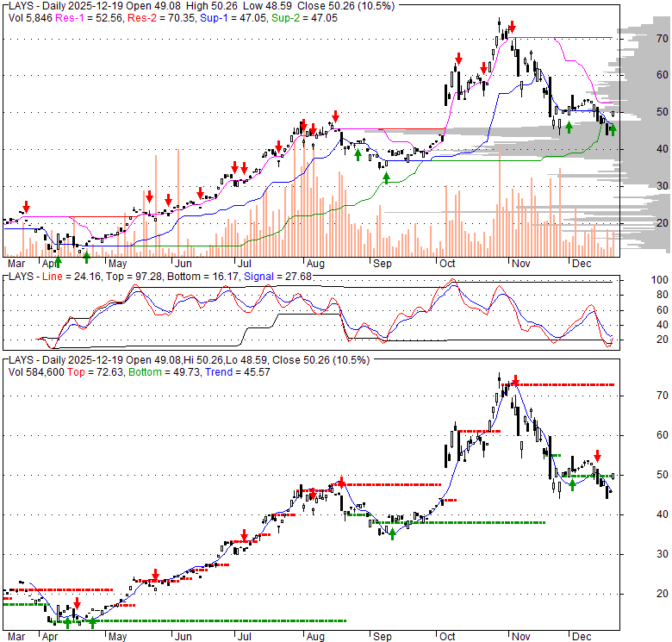The image size is (672, 642).
Task: Click the Signal = 27.68 label
Action: 277,277
